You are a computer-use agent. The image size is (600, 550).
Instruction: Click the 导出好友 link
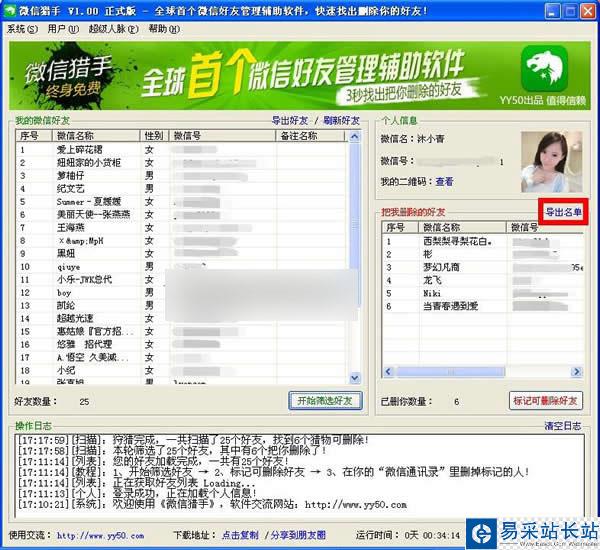(290, 121)
